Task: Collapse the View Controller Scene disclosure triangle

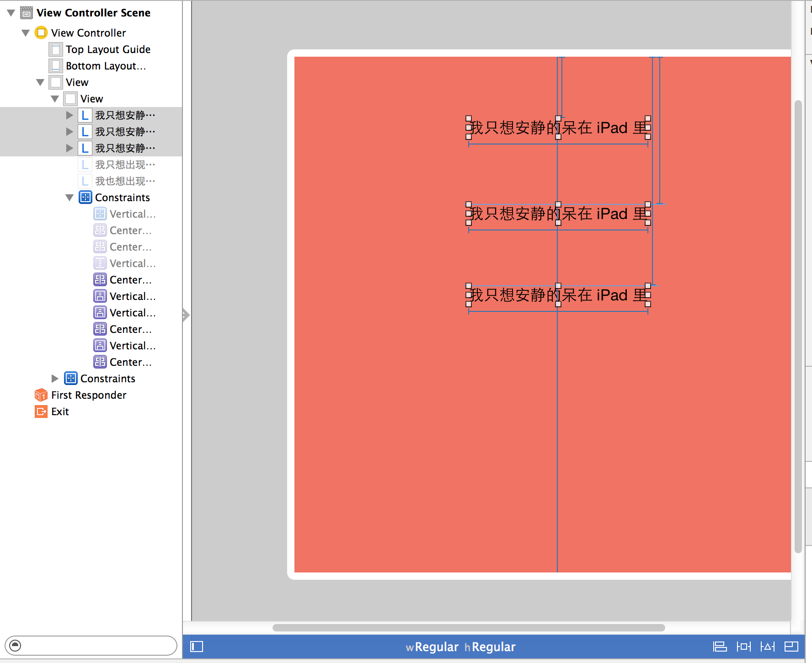Action: click(11, 12)
